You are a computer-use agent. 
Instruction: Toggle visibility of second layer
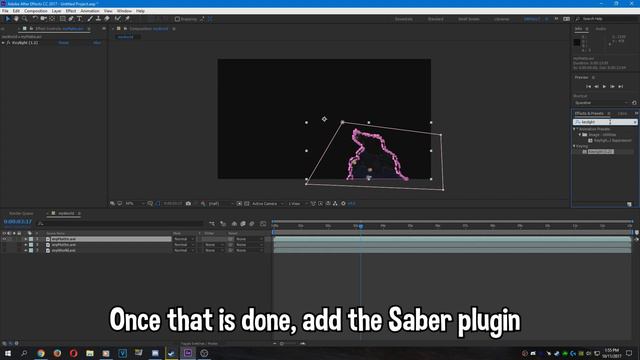point(4,244)
